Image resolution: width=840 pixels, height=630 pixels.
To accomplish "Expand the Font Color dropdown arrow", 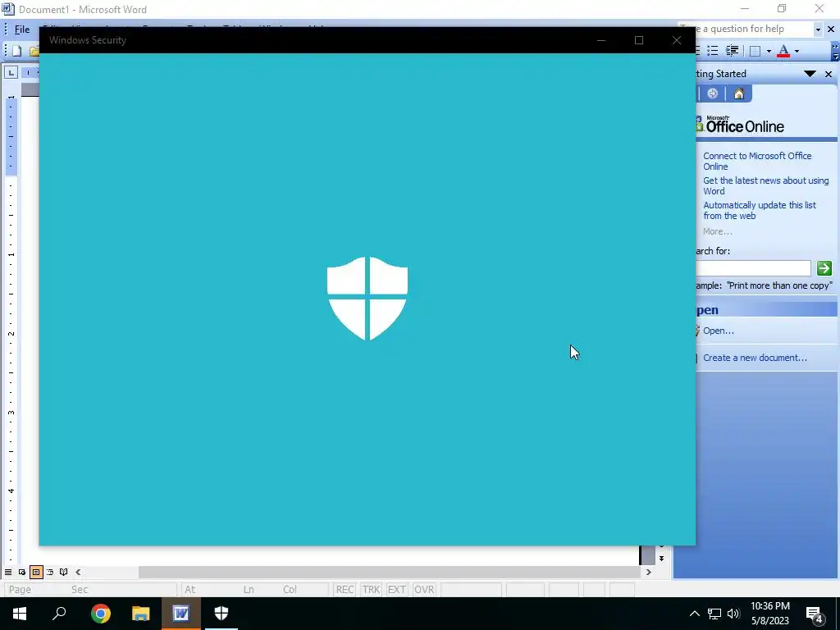I will tap(797, 51).
